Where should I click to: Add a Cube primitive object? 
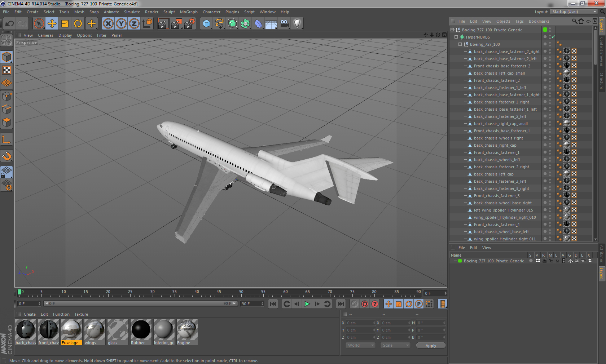(206, 24)
